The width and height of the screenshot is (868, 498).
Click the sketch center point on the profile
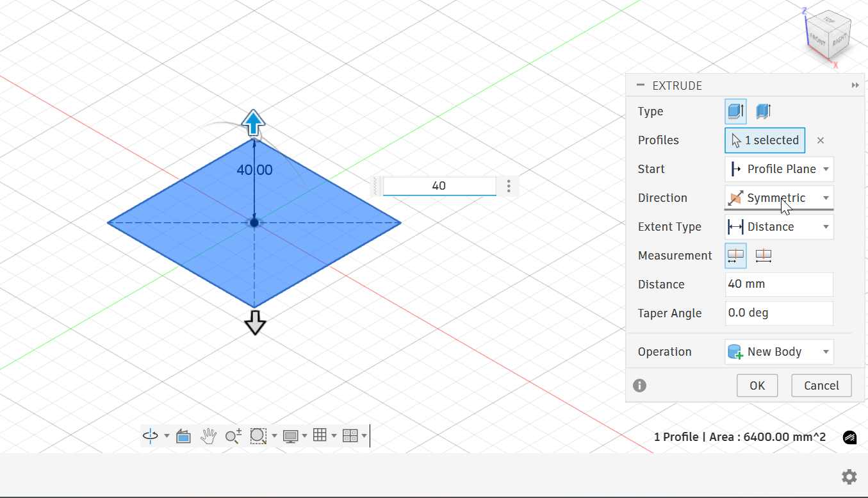pos(254,222)
